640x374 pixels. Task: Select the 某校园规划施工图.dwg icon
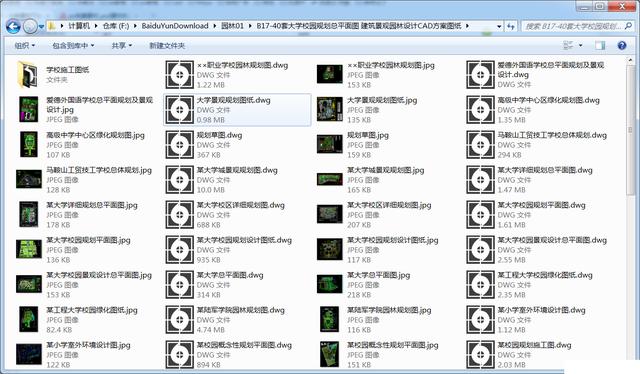pyautogui.click(x=480, y=354)
